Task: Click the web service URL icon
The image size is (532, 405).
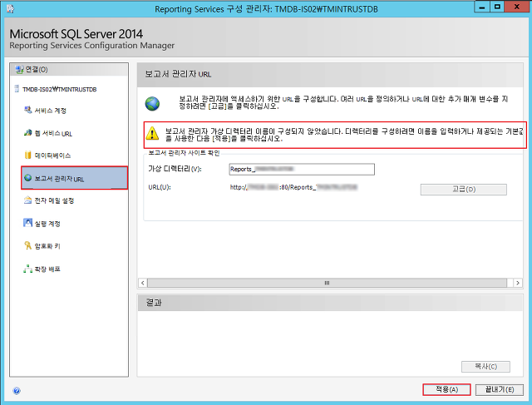Action: pos(27,133)
